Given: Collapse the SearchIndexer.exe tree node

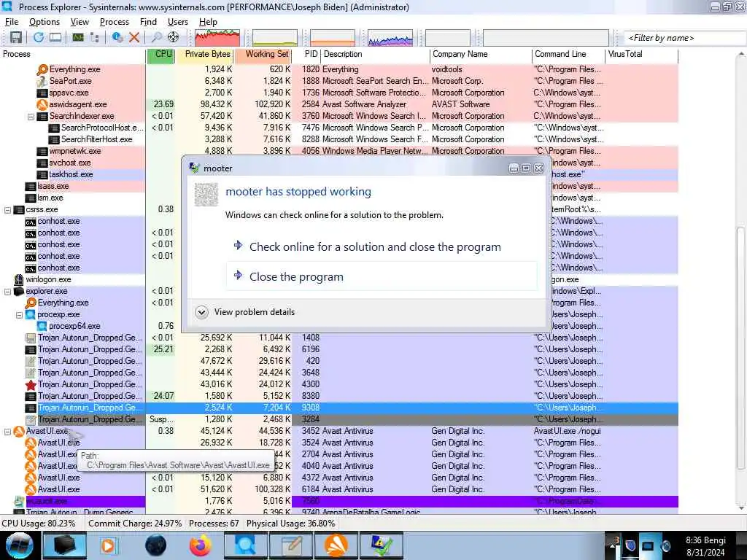Looking at the screenshot, I should (x=31, y=116).
